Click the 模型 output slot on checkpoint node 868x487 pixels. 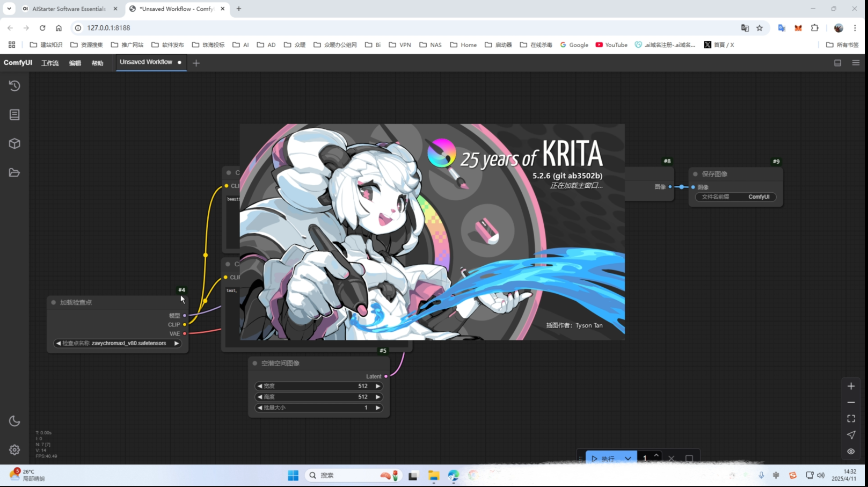coord(185,316)
